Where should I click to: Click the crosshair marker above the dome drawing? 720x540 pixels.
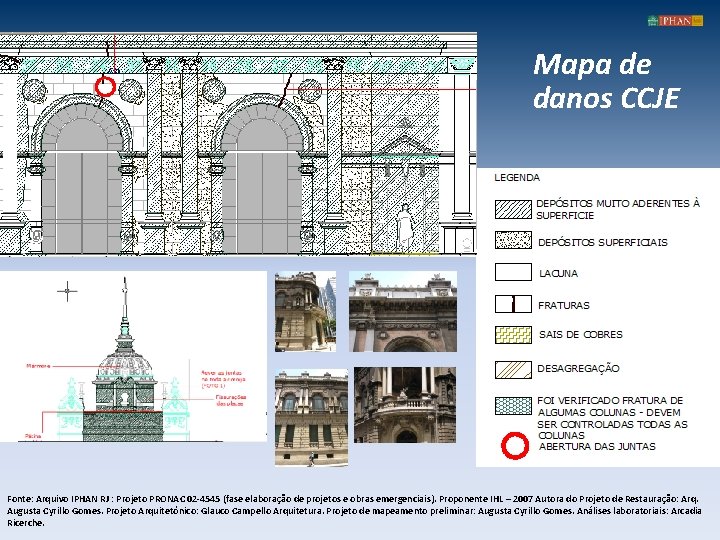(67, 291)
